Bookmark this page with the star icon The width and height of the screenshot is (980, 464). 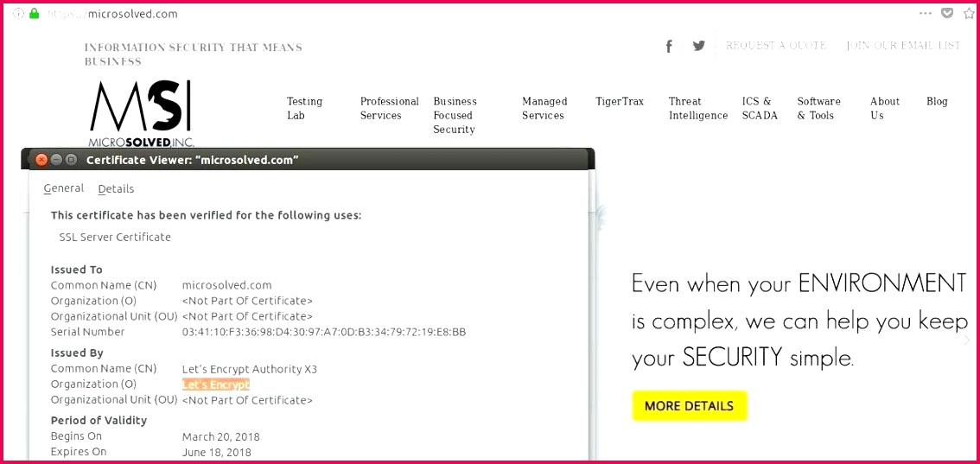coord(969,13)
